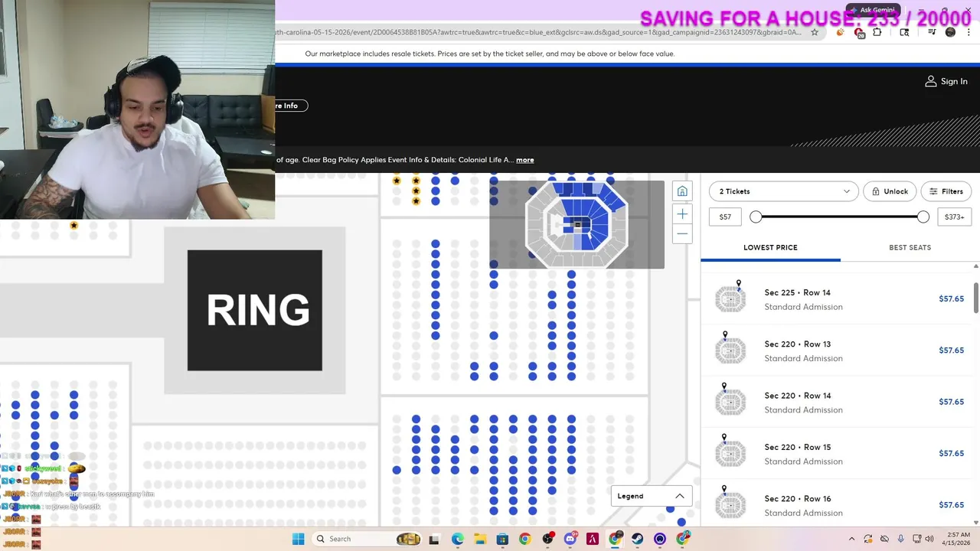Open Discord from the taskbar

[x=570, y=539]
